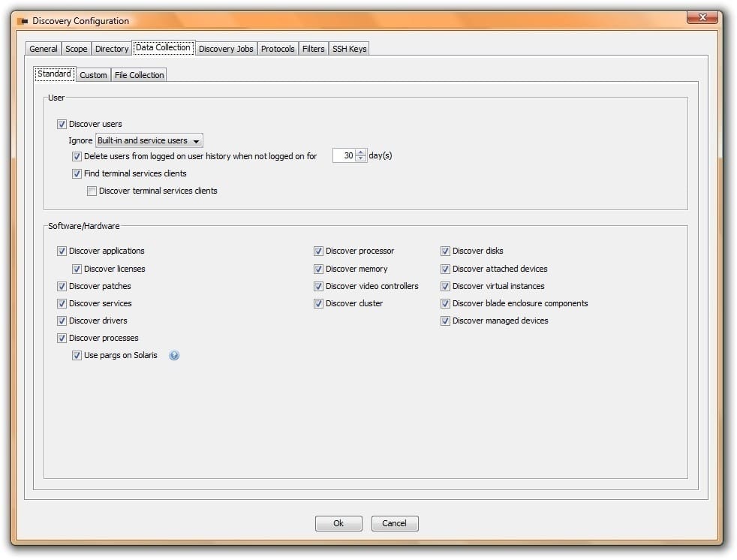Switch to the Protocols tab
The height and width of the screenshot is (560, 737).
[x=278, y=47]
